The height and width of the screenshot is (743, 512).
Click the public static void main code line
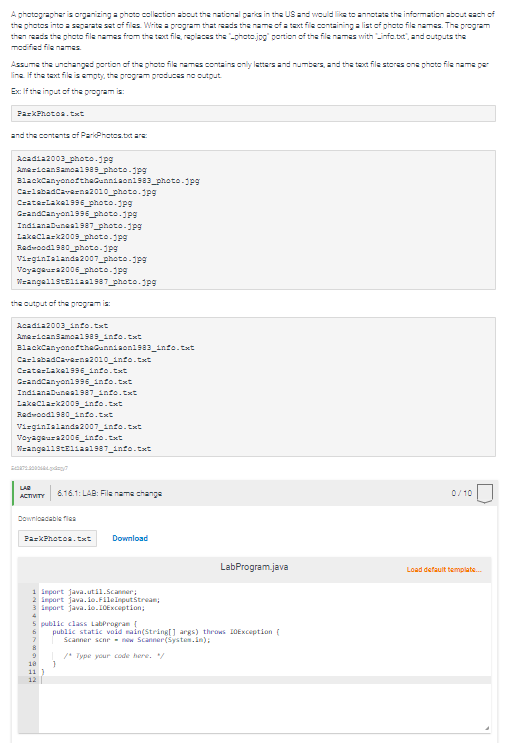click(x=166, y=632)
